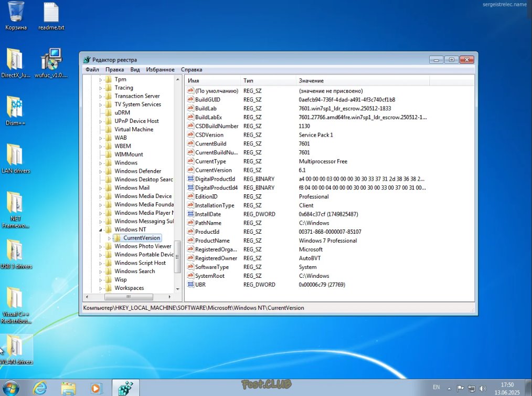Select the DigitalProductId binary value icon

coord(190,179)
